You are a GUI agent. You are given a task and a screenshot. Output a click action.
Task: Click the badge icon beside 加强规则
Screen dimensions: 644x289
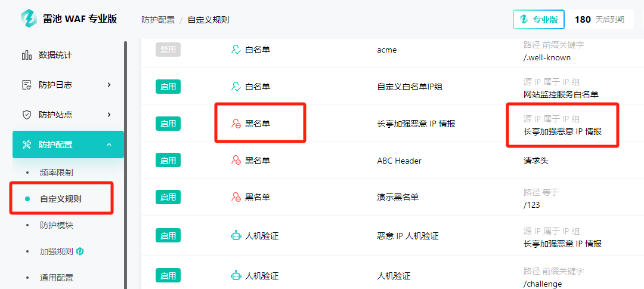pos(80,251)
